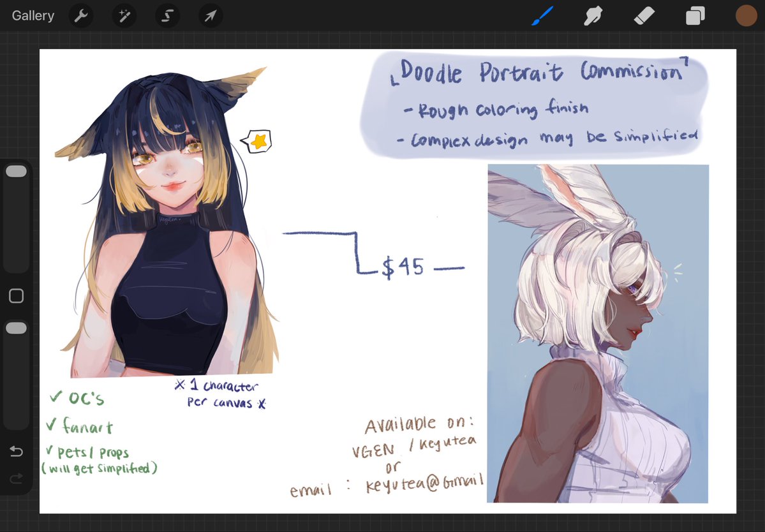Tap the "(will get simplified)" note
The image size is (765, 532).
click(x=99, y=469)
